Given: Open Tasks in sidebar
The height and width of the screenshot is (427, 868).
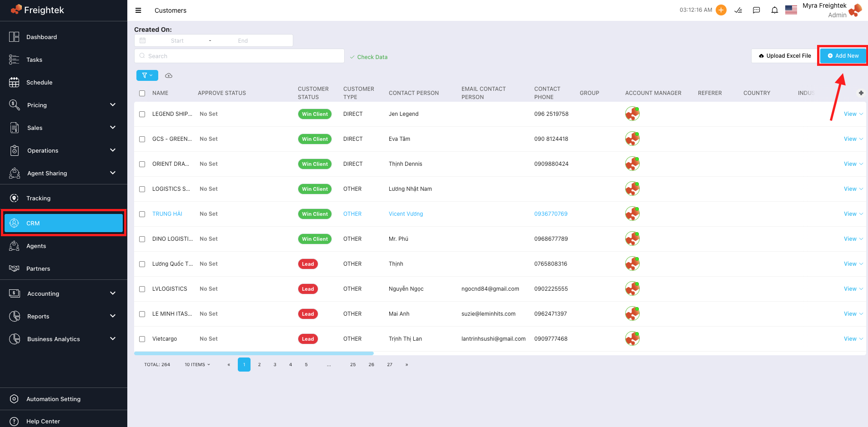Looking at the screenshot, I should pyautogui.click(x=64, y=60).
